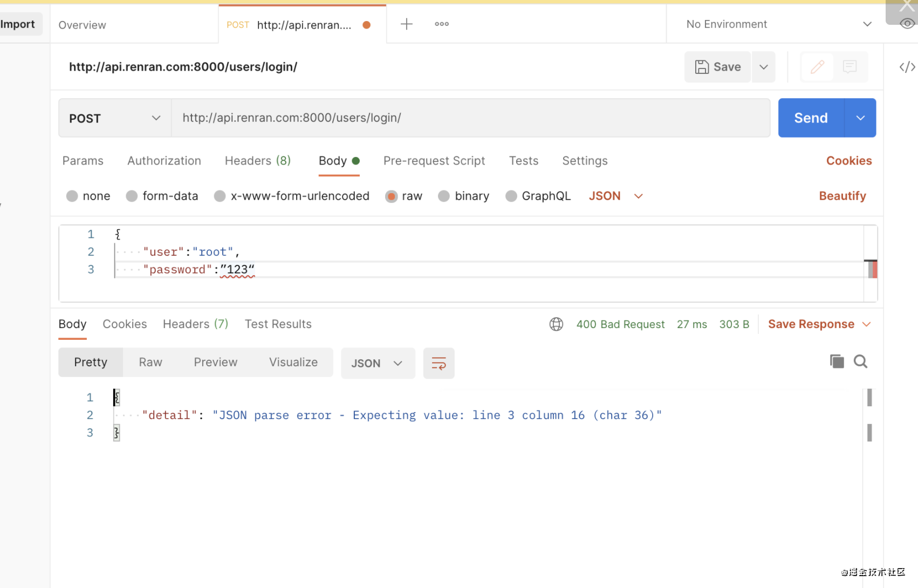Open the comments icon near Save
This screenshot has height=588, width=918.
pos(850,67)
